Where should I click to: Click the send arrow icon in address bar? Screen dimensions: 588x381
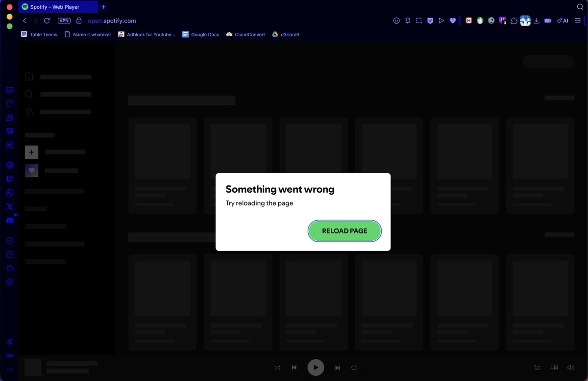[441, 21]
